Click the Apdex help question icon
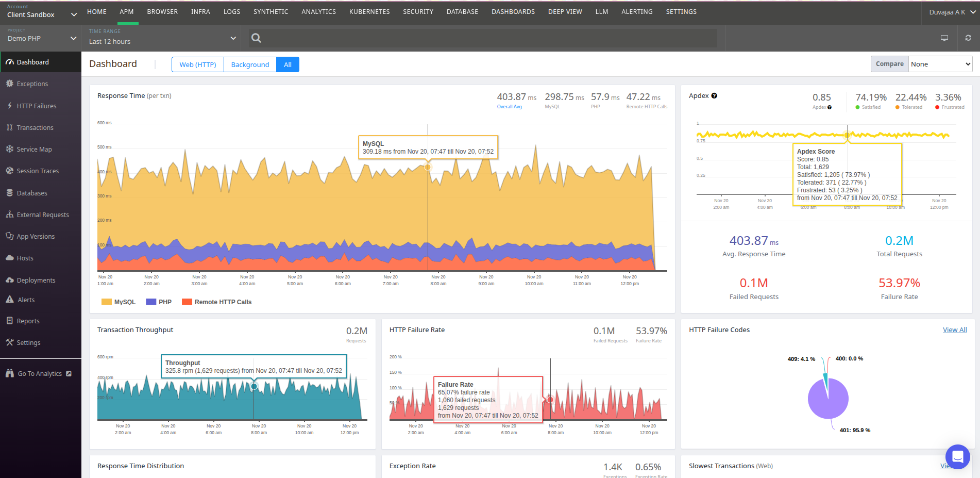 [714, 96]
